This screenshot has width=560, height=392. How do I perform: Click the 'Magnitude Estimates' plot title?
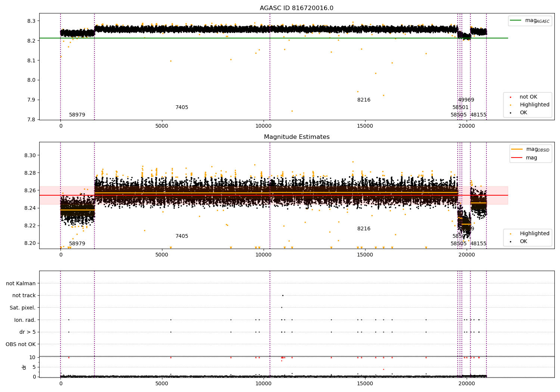297,137
